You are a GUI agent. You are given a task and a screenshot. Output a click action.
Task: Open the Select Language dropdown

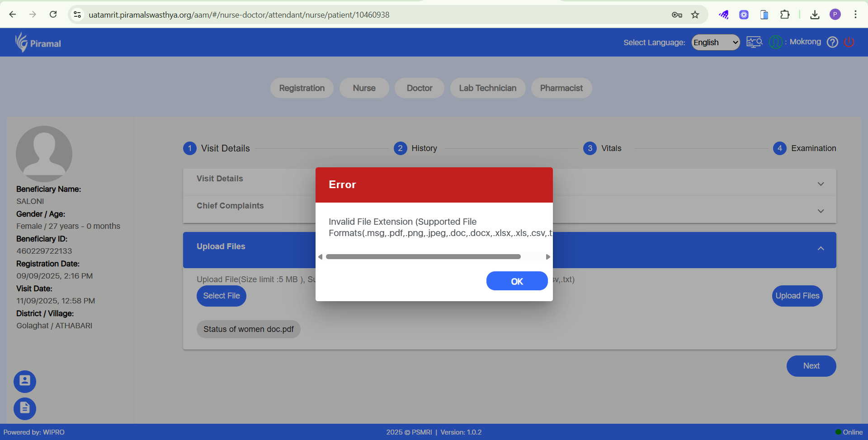(715, 43)
